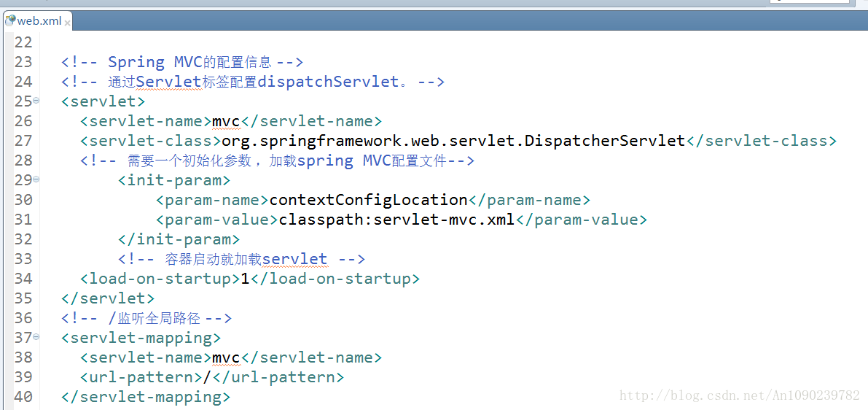Click the opening <init-param> tag

174,180
